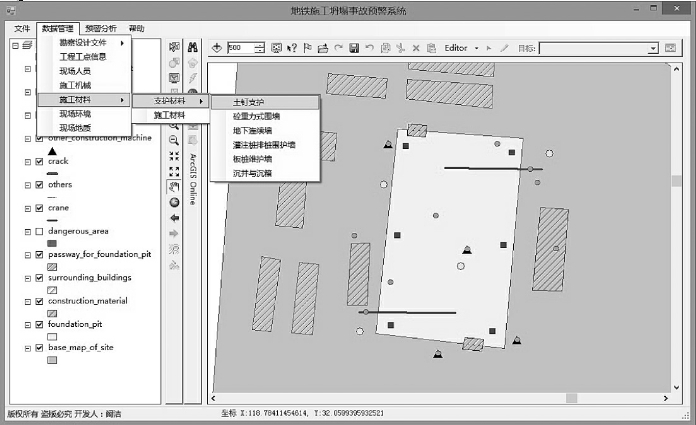Choose 土钉支护 from the submenu
Image resolution: width=696 pixels, height=425 pixels.
[265, 102]
